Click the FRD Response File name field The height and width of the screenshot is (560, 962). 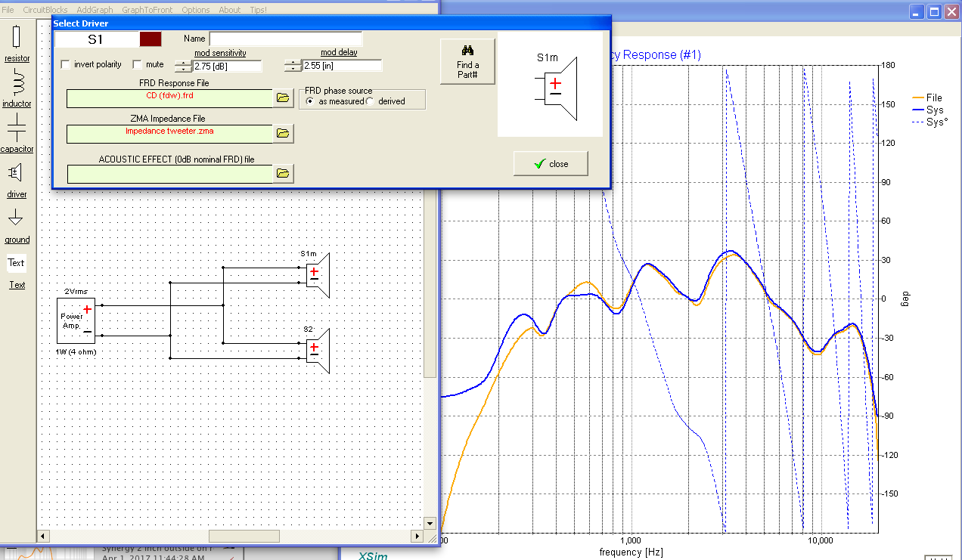[x=169, y=98]
